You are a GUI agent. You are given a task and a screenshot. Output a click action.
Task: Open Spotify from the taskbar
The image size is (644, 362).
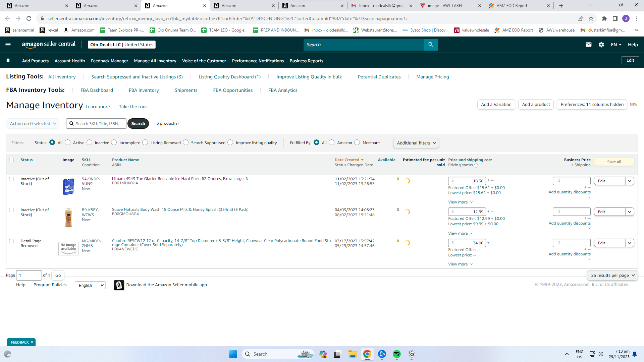point(397,354)
